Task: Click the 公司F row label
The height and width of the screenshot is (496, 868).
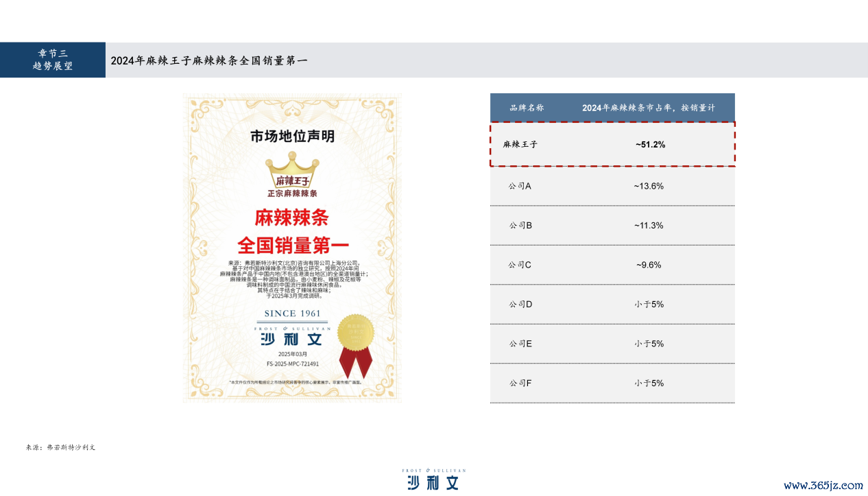Action: pyautogui.click(x=520, y=383)
